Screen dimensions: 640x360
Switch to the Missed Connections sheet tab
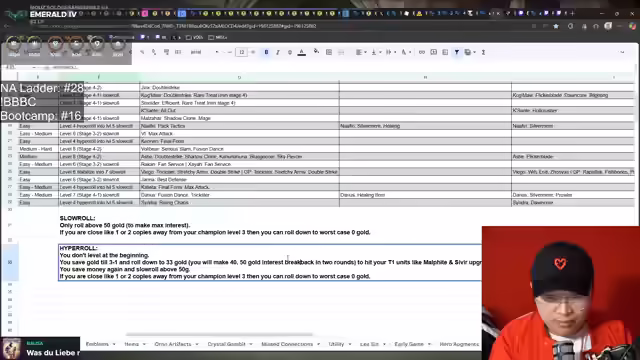click(x=287, y=344)
